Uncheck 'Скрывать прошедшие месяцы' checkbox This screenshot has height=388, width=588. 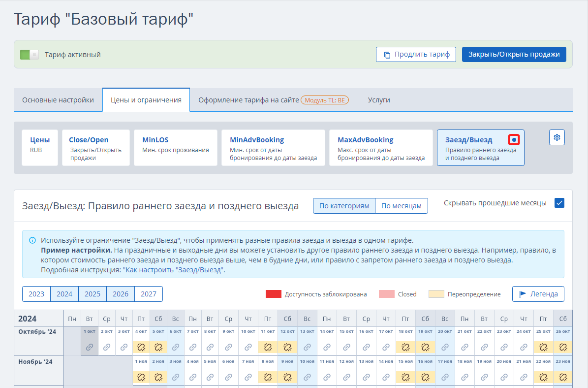pos(559,203)
